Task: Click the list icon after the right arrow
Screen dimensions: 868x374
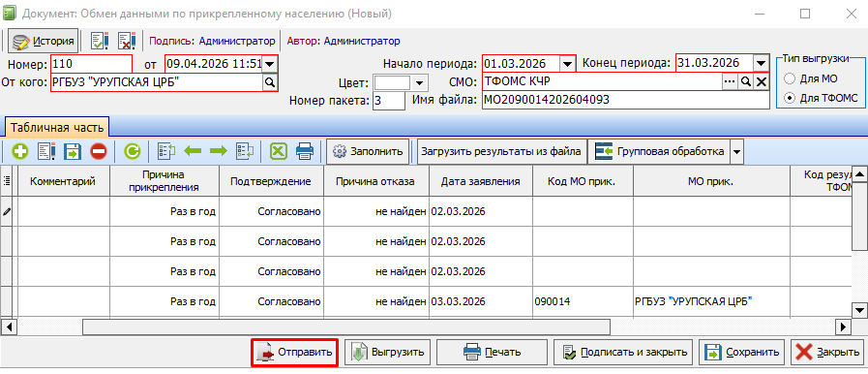Action: (244, 151)
